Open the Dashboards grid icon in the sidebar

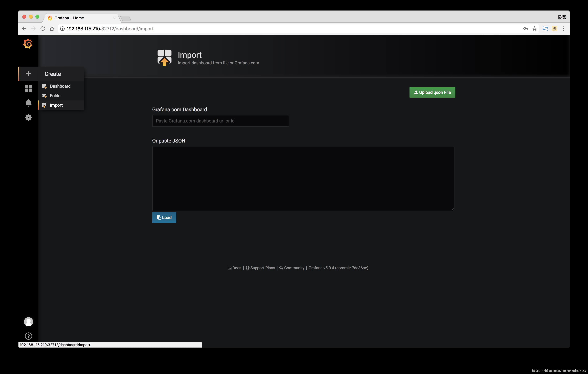[28, 88]
